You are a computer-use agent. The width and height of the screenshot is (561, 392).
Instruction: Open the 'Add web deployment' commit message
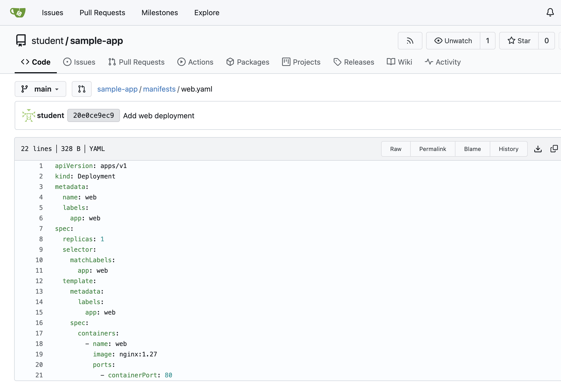[x=159, y=116]
